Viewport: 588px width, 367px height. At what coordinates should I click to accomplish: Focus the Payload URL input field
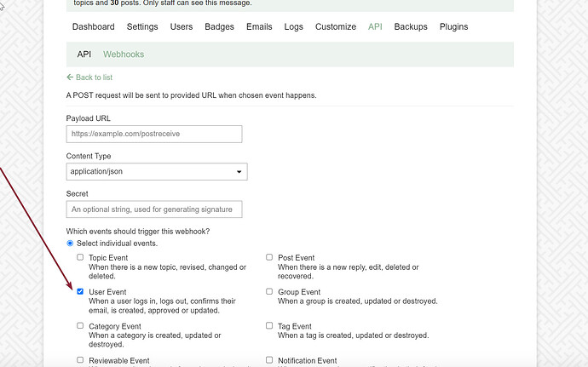pos(154,134)
